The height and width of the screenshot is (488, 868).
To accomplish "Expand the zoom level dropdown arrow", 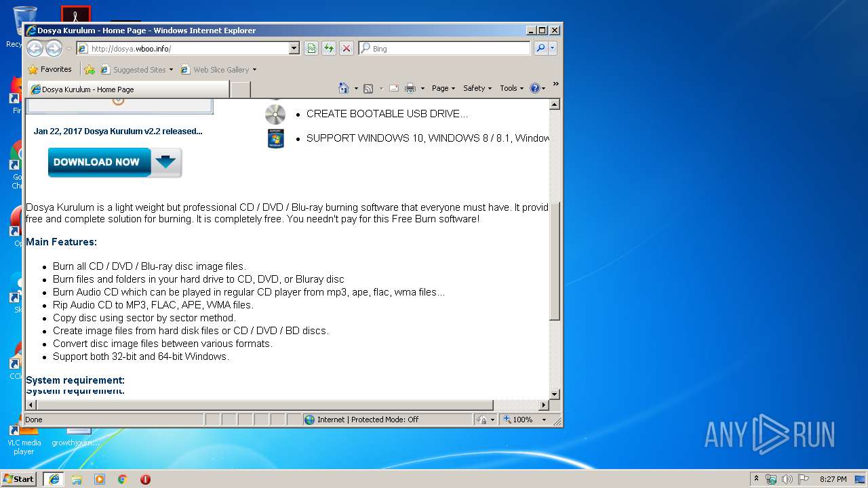I will 543,420.
